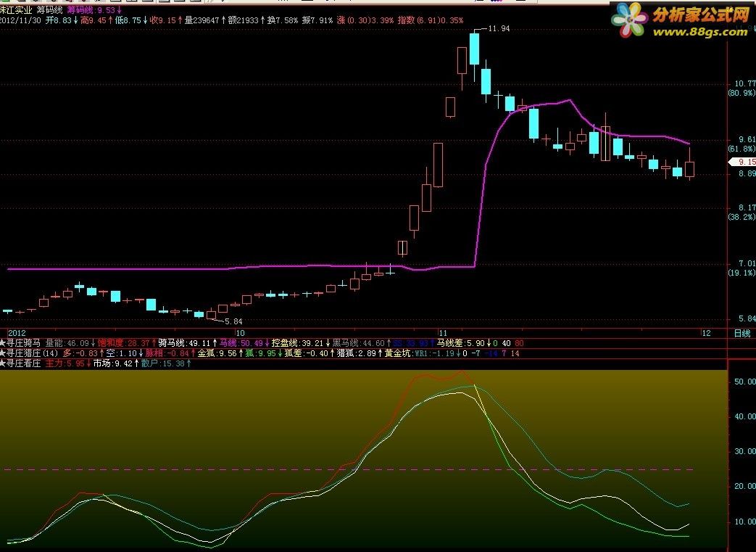Screen dimensions: 756x552
Task: Click the 30.00 sub-chart axis label
Action: point(745,452)
